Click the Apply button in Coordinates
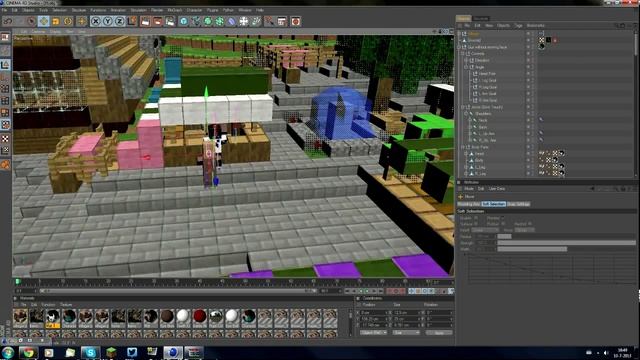The image size is (640, 360). coord(439,333)
